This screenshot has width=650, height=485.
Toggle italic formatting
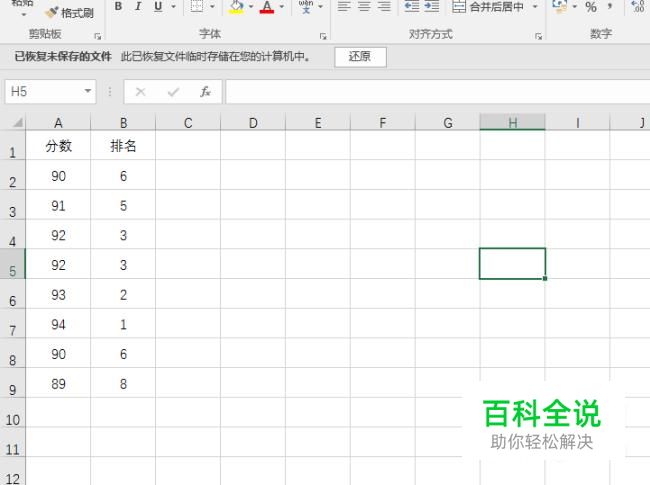[x=138, y=6]
